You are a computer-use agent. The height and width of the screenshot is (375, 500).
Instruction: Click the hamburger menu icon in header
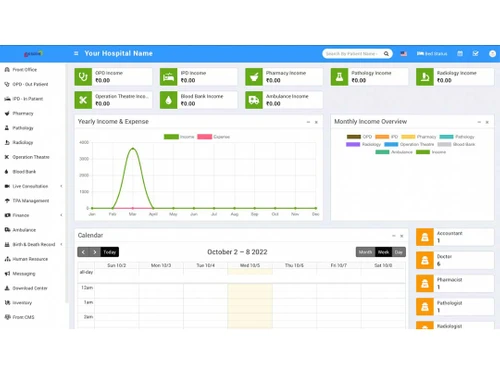click(x=76, y=53)
